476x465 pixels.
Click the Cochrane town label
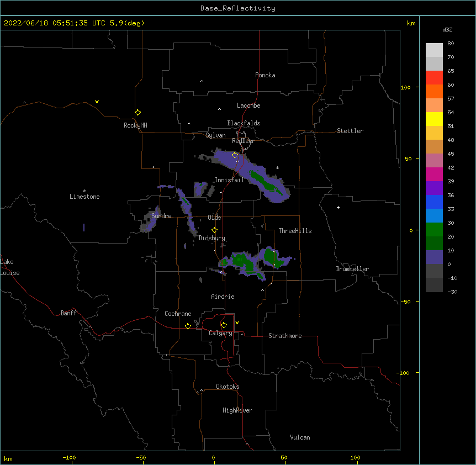click(178, 314)
